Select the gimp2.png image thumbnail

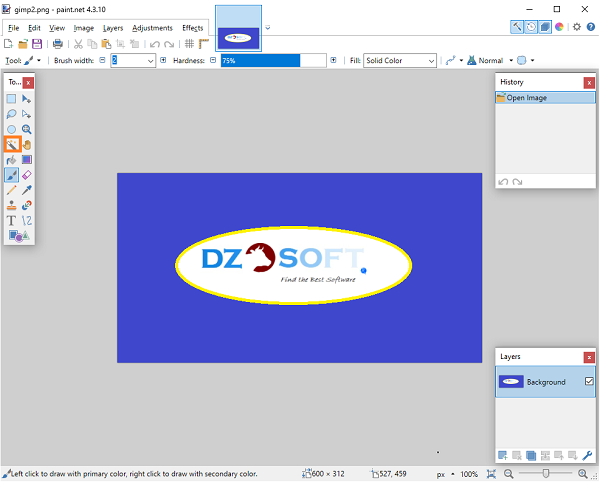[238, 29]
